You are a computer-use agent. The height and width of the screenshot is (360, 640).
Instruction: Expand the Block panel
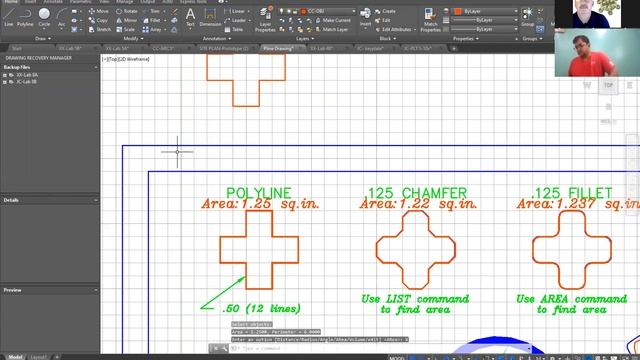click(387, 38)
